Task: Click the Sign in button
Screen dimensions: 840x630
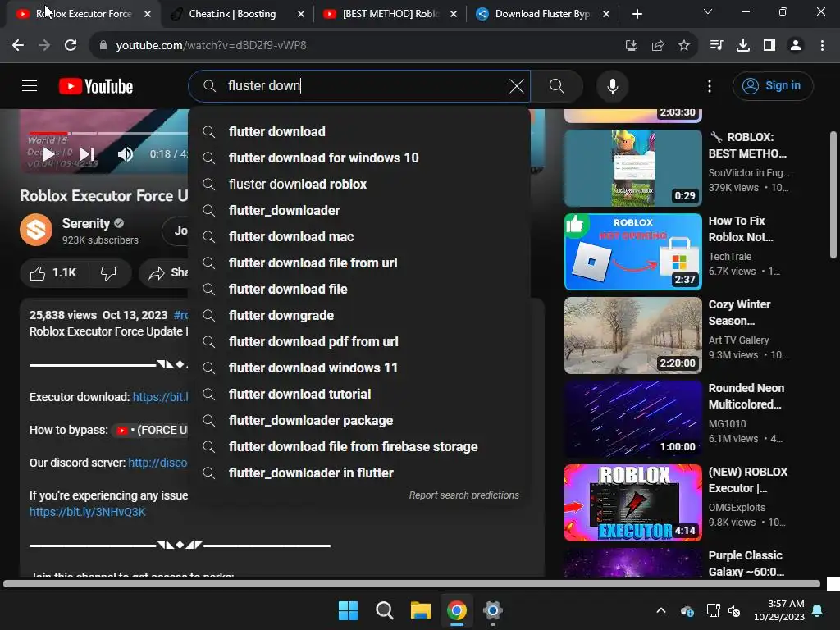Action: pyautogui.click(x=773, y=85)
